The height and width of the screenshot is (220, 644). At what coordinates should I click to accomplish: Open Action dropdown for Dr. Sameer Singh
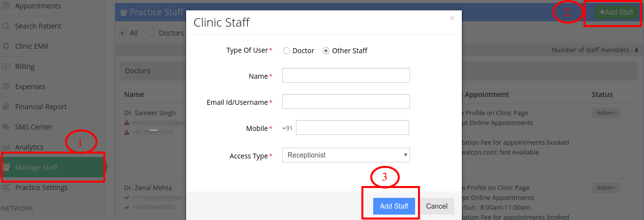[x=606, y=113]
